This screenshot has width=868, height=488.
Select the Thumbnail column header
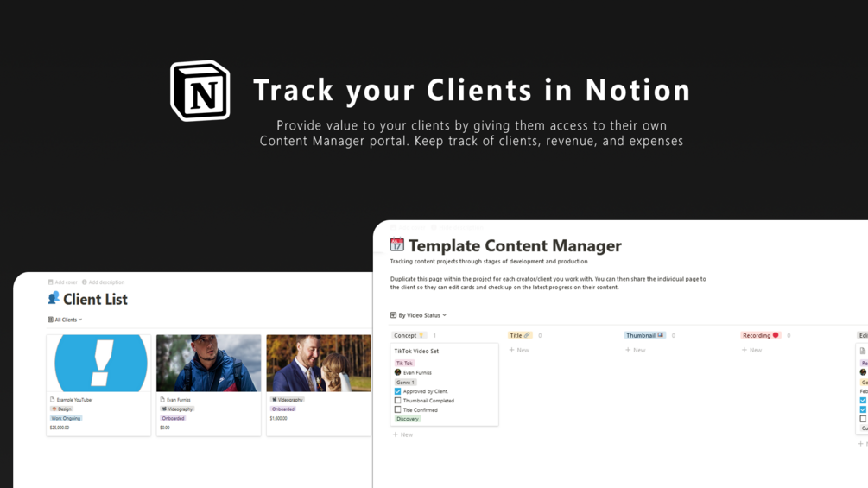[x=645, y=335]
